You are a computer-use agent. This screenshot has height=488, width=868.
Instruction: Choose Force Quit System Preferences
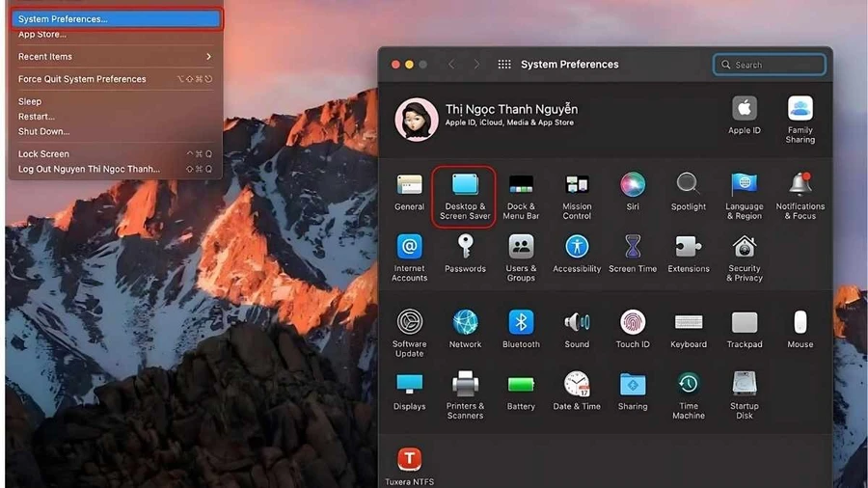click(x=116, y=79)
